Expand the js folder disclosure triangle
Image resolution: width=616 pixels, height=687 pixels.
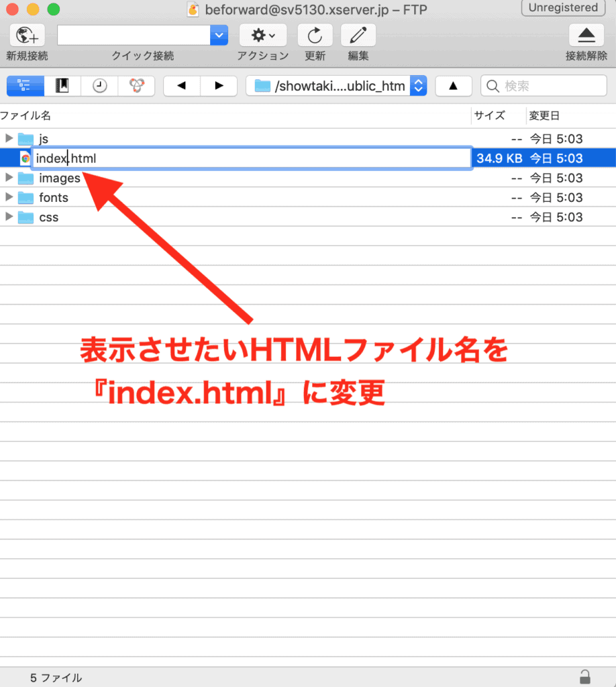tap(9, 138)
